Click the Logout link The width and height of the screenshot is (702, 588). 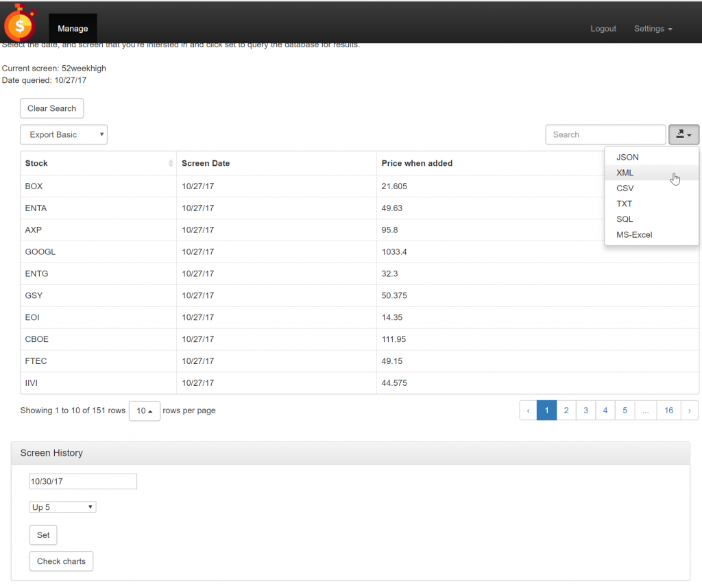(603, 29)
